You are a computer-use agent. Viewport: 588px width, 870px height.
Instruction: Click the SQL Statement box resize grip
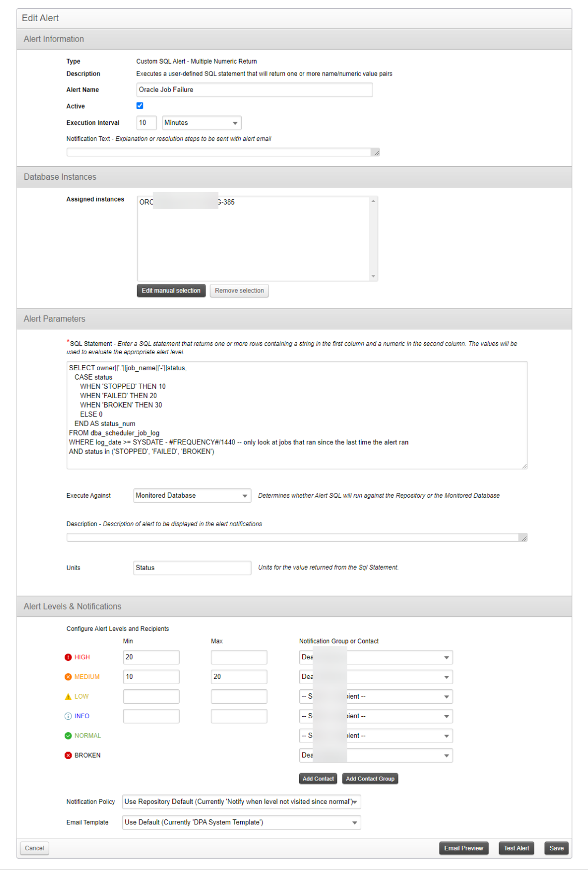tap(524, 466)
